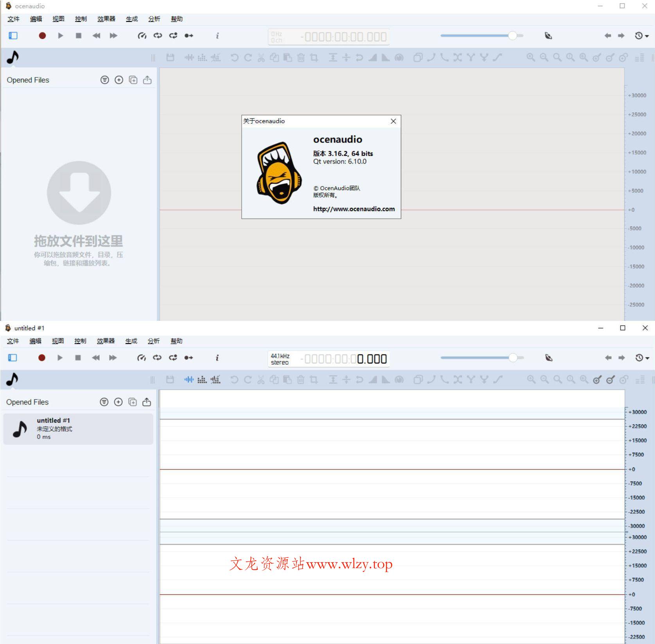Open the 效果器 menu
This screenshot has width=655, height=644.
pyautogui.click(x=106, y=18)
